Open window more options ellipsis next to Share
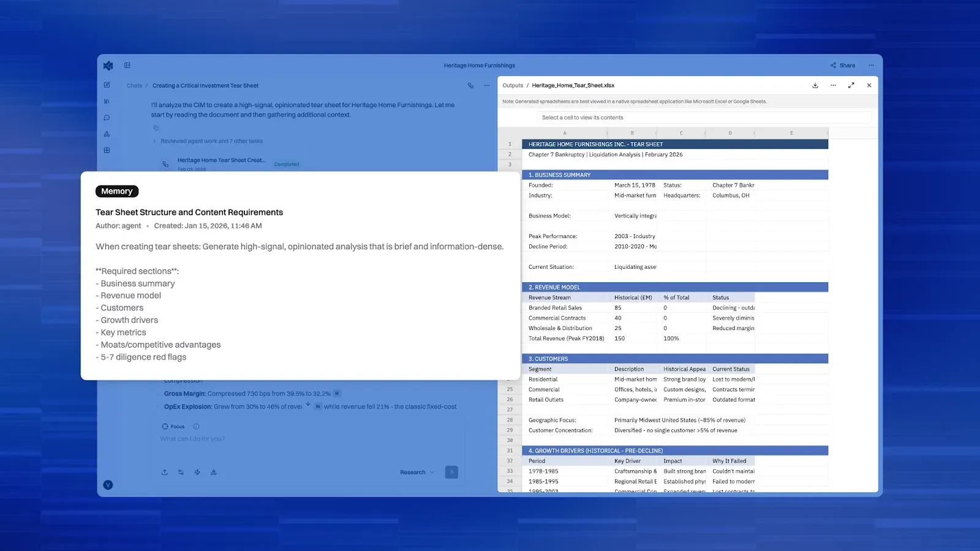 pos(871,66)
